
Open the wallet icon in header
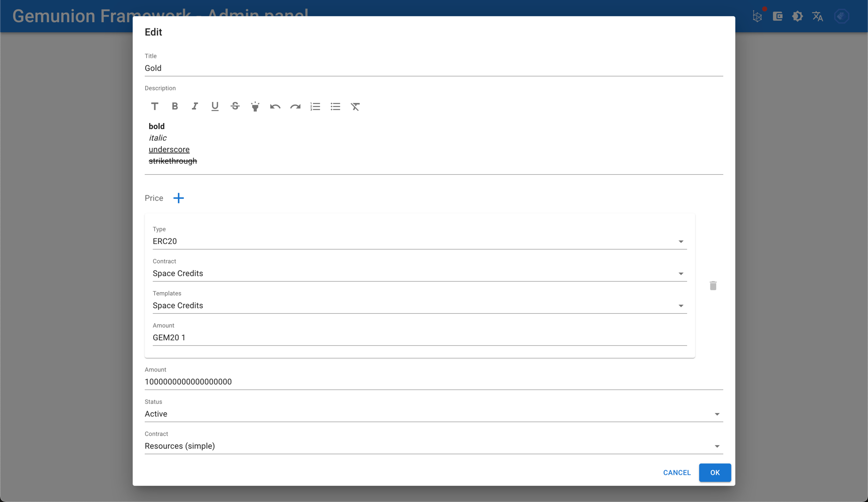778,16
